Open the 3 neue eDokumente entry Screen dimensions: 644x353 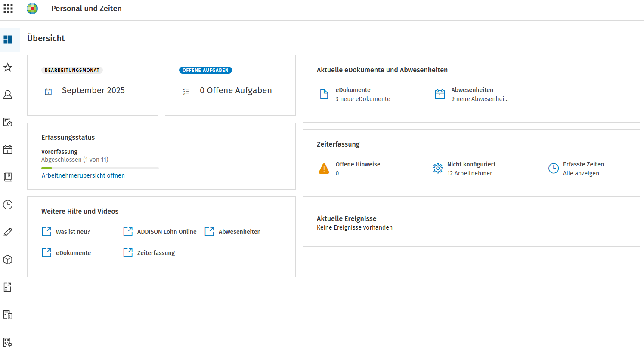pyautogui.click(x=363, y=99)
